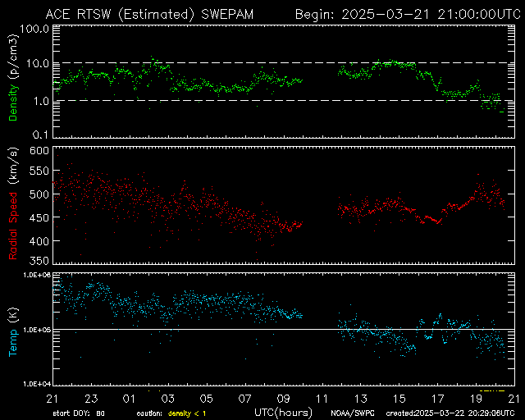The height and width of the screenshot is (420, 525).
Task: Click the 550 speed tick label
Action: [x=39, y=171]
